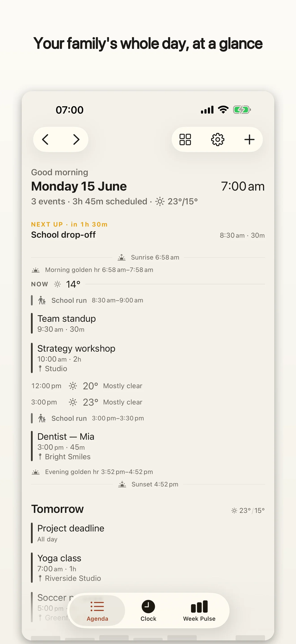Open the Yoga class event

[148, 567]
